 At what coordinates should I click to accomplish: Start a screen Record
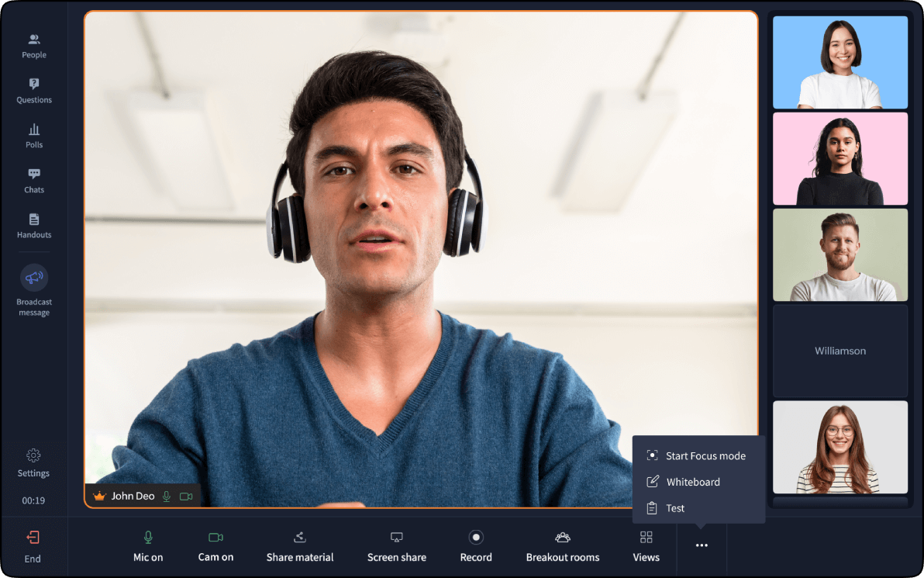[476, 545]
